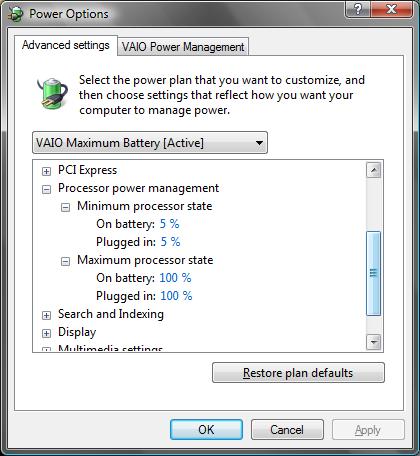Viewport: 420px width, 456px height.
Task: Expand the PCI Express node
Action: pyautogui.click(x=46, y=171)
